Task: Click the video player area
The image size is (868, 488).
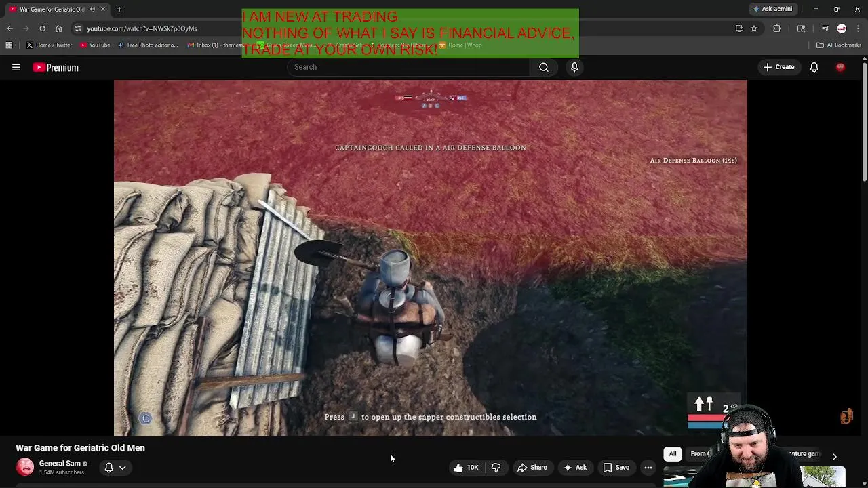Action: (431, 258)
